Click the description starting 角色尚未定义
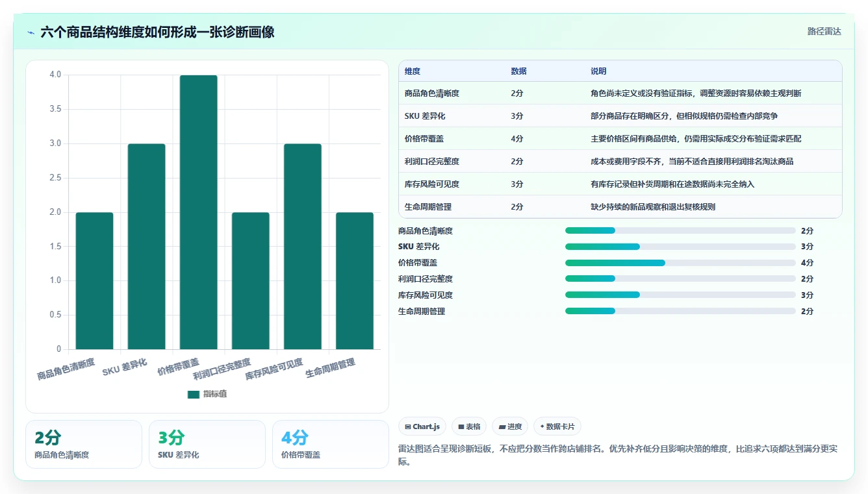The height and width of the screenshot is (494, 868). point(696,93)
